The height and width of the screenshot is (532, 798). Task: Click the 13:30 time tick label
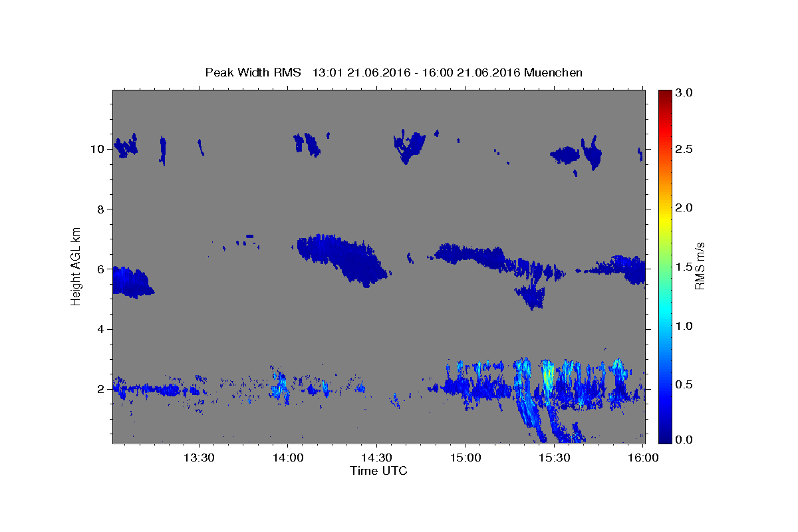[x=199, y=458]
